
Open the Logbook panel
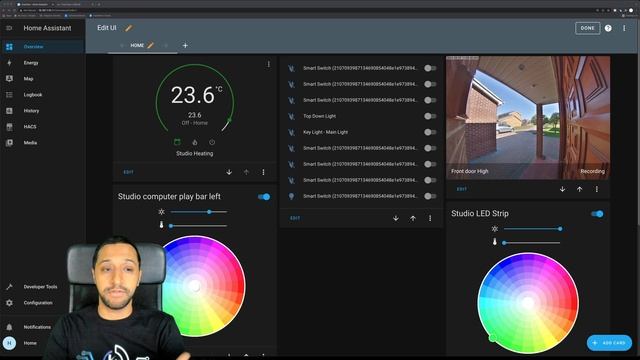tap(42, 95)
